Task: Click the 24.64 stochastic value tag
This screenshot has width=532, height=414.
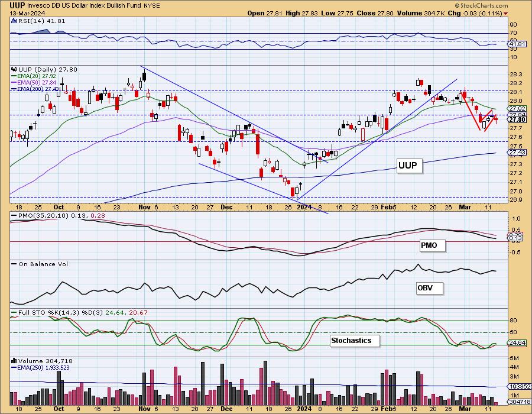Action: click(x=517, y=343)
